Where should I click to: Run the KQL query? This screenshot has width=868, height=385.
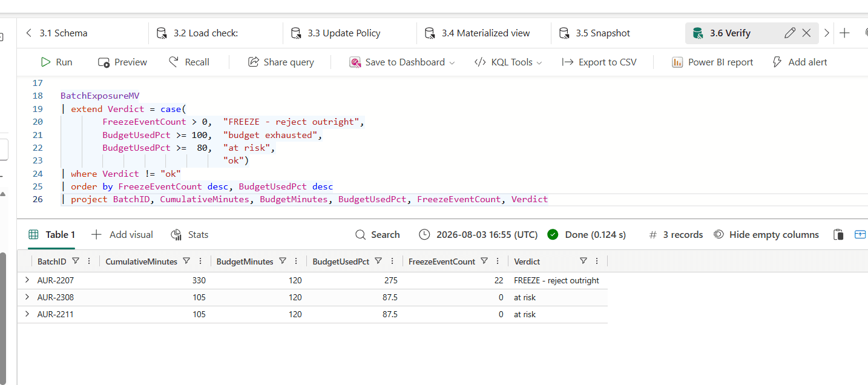pos(56,62)
